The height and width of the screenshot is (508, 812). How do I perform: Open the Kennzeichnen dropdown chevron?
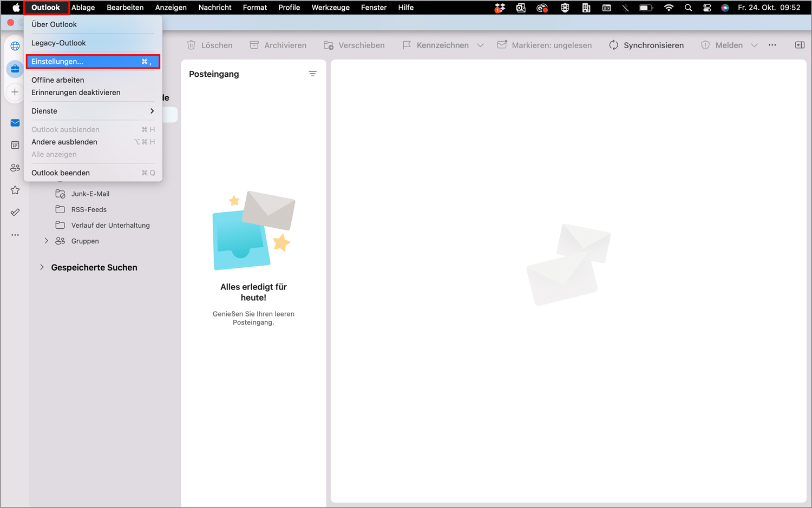(x=481, y=45)
